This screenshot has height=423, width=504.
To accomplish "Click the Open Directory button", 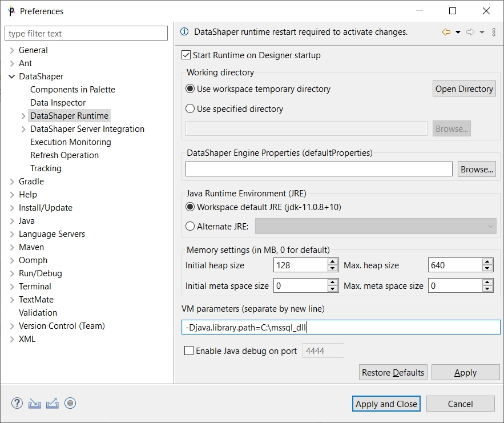I will point(464,88).
